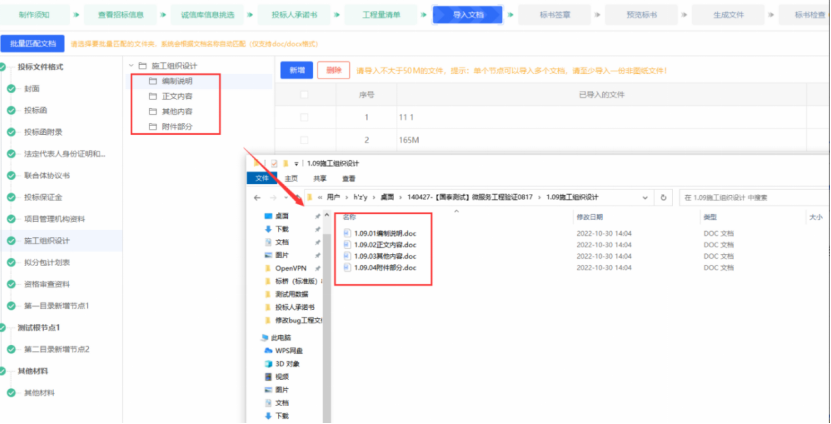831x424 pixels.
Task: Collapse the 施工组织设计 tree node
Action: click(133, 66)
